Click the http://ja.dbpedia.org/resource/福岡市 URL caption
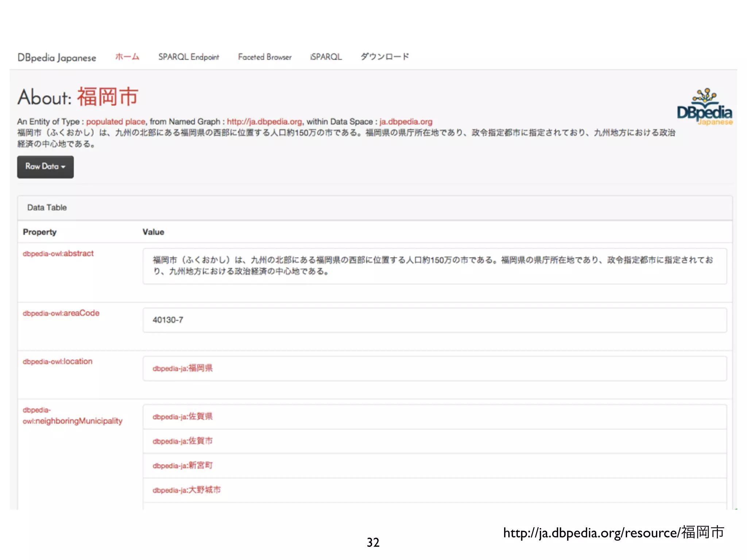The image size is (747, 560). (614, 533)
